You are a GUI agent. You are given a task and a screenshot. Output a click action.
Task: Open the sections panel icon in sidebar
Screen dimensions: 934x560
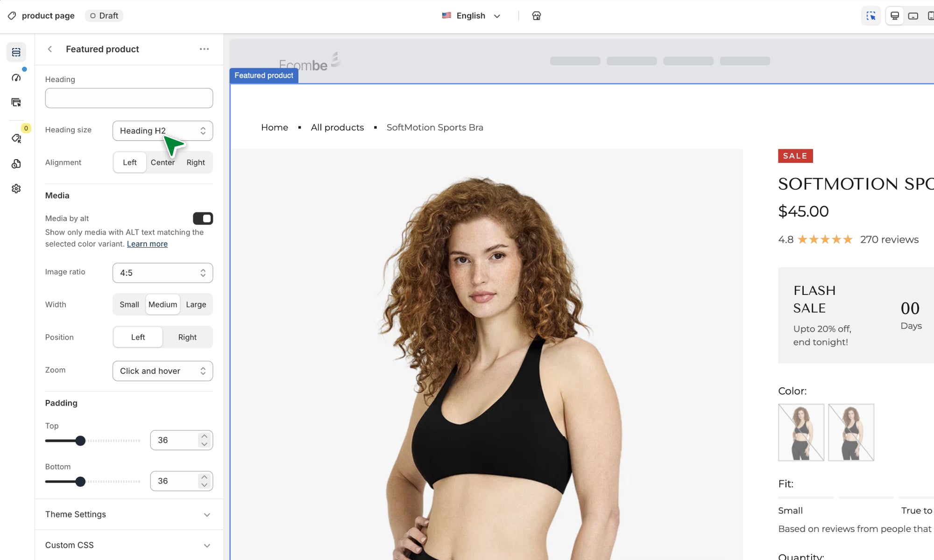pos(16,52)
